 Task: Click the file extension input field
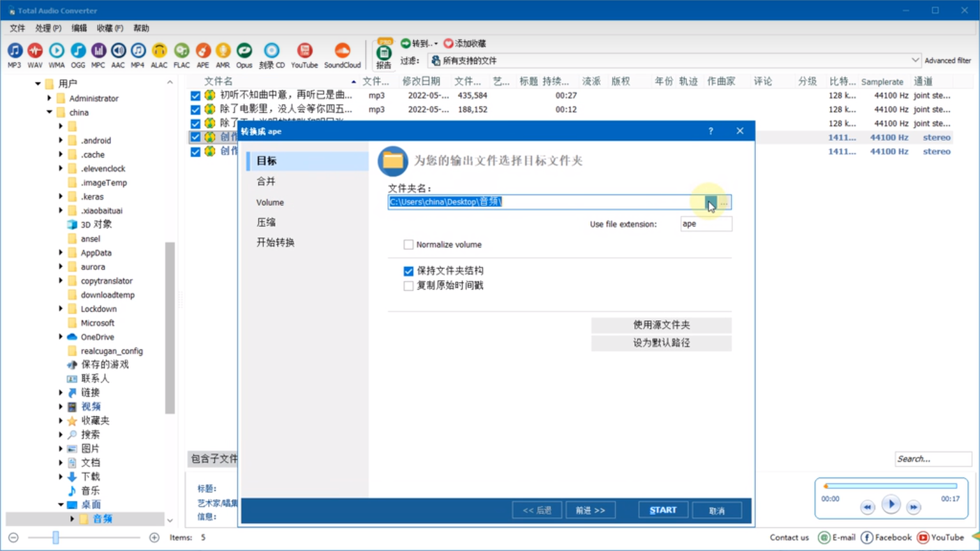(x=706, y=224)
